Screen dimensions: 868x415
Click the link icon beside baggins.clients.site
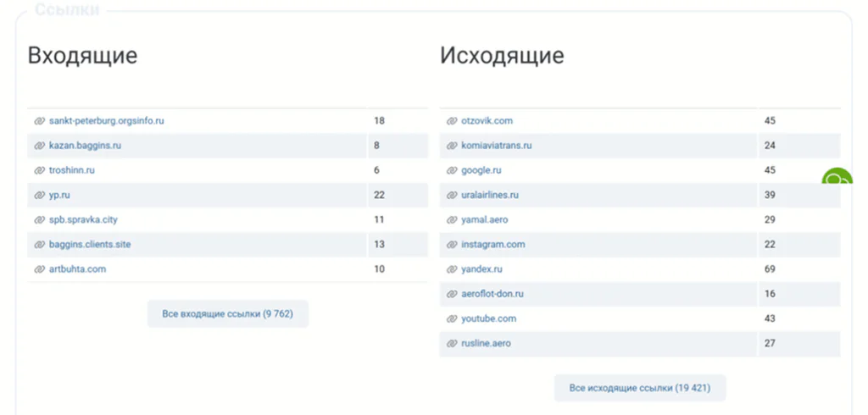pos(39,245)
